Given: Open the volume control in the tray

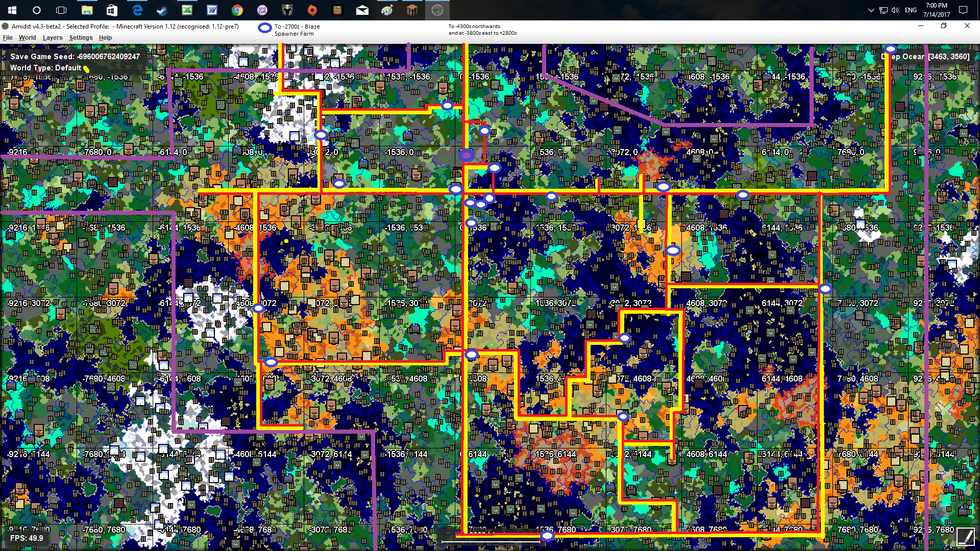Looking at the screenshot, I should [895, 10].
